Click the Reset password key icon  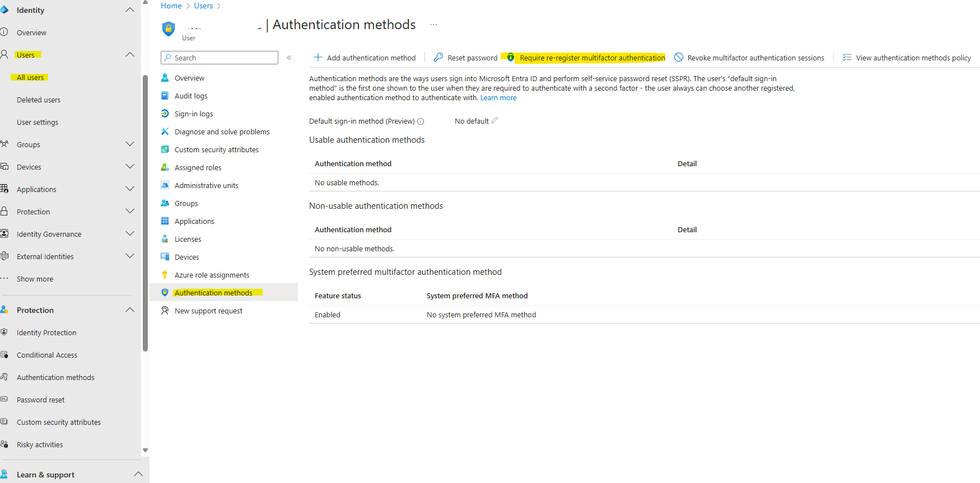tap(438, 57)
